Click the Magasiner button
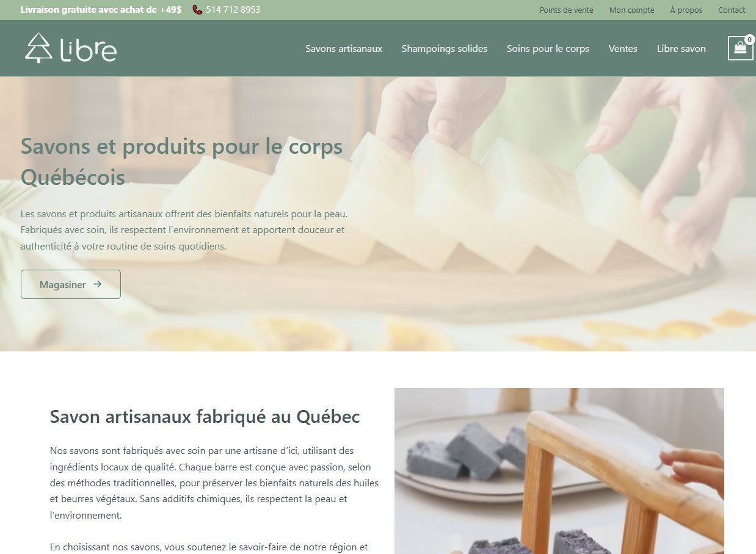The image size is (756, 554). point(71,284)
